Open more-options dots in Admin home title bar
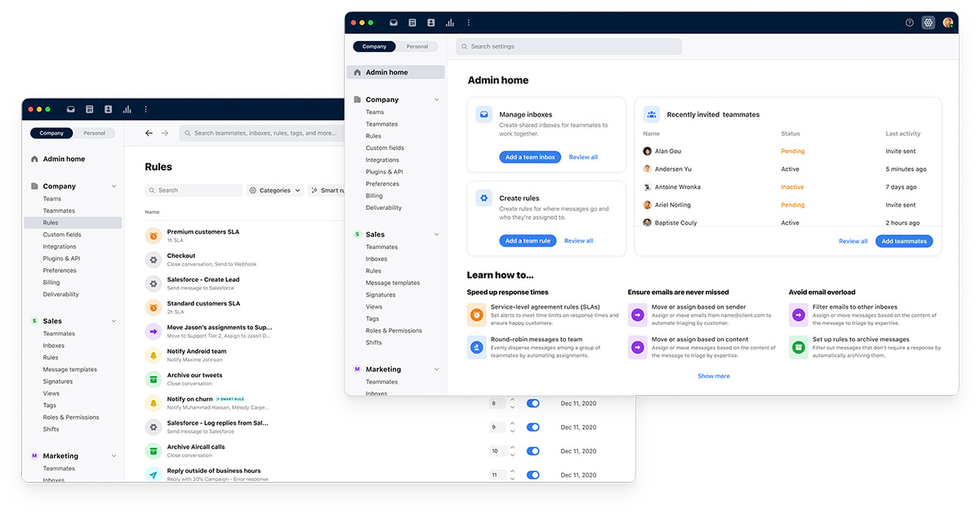980x513 pixels. coord(469,23)
